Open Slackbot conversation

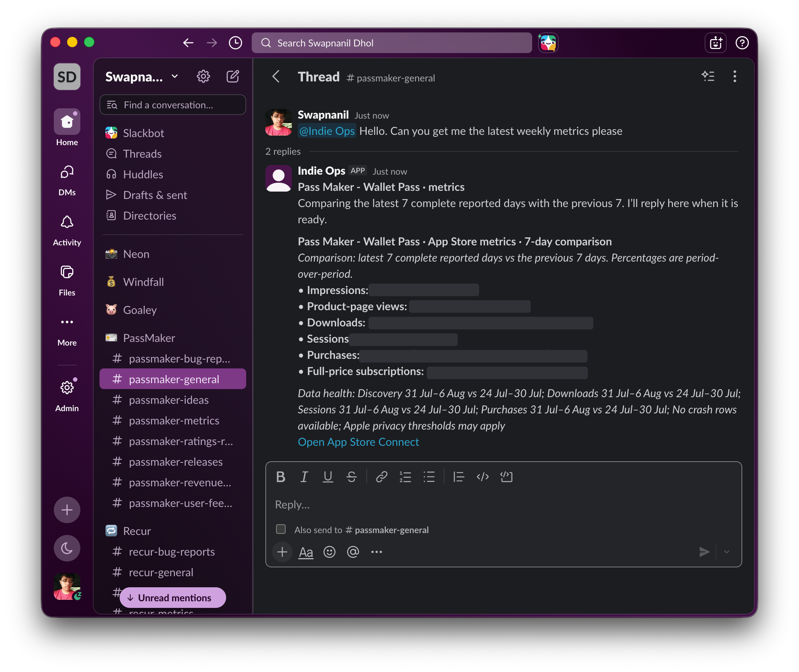click(172, 133)
